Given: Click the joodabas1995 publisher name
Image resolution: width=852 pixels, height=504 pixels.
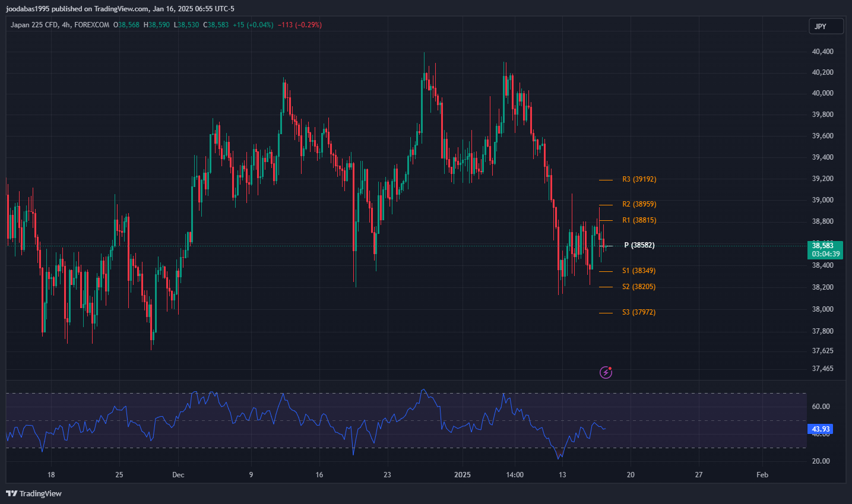Looking at the screenshot, I should [x=27, y=9].
